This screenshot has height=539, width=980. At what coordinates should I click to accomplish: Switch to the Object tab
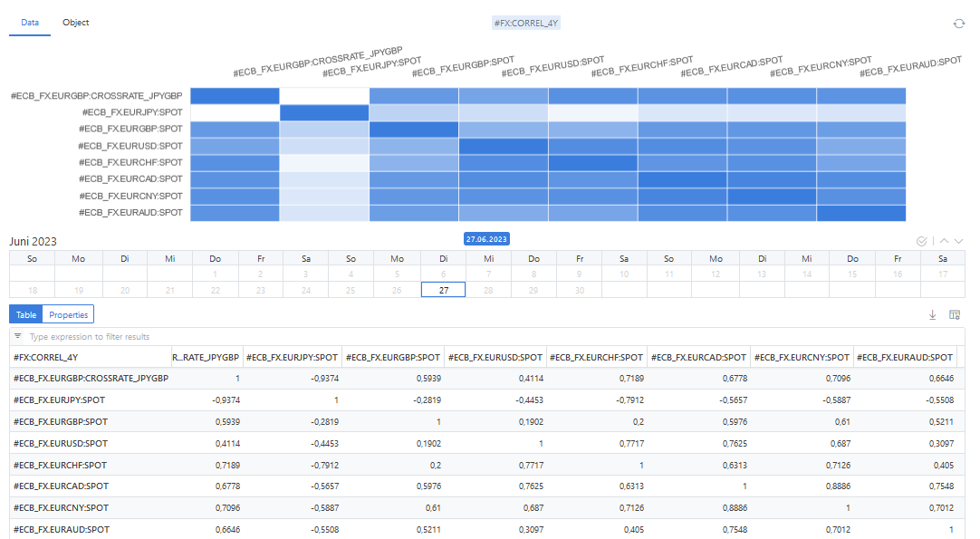point(76,23)
